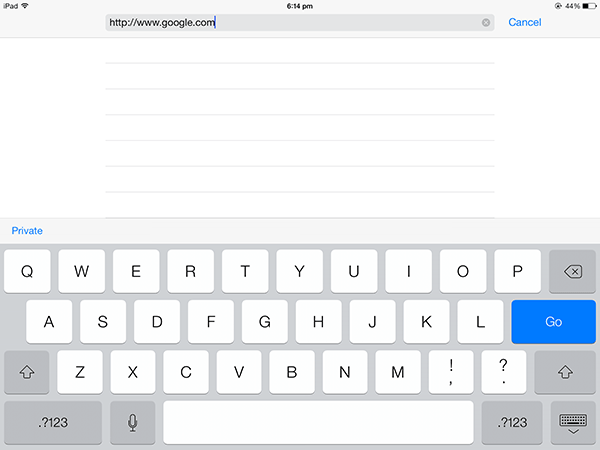
Task: Switch to numbers with left .?123 key
Action: (x=53, y=422)
